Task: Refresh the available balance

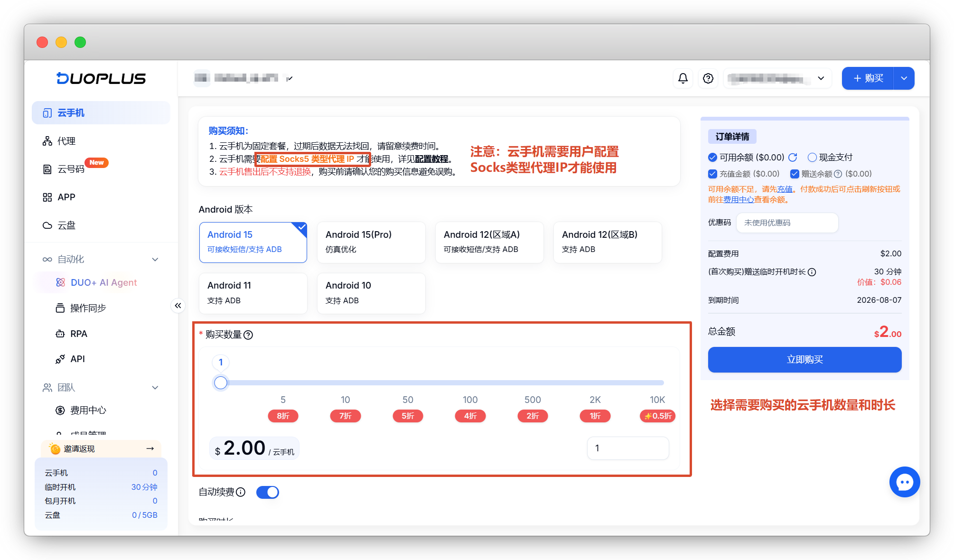Action: [x=793, y=158]
